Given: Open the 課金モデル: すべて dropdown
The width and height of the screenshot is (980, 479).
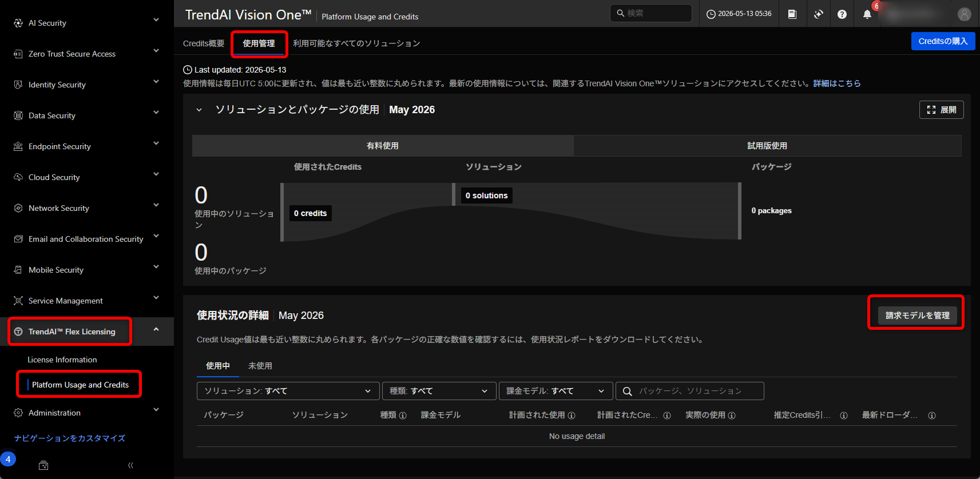Looking at the screenshot, I should pos(556,391).
